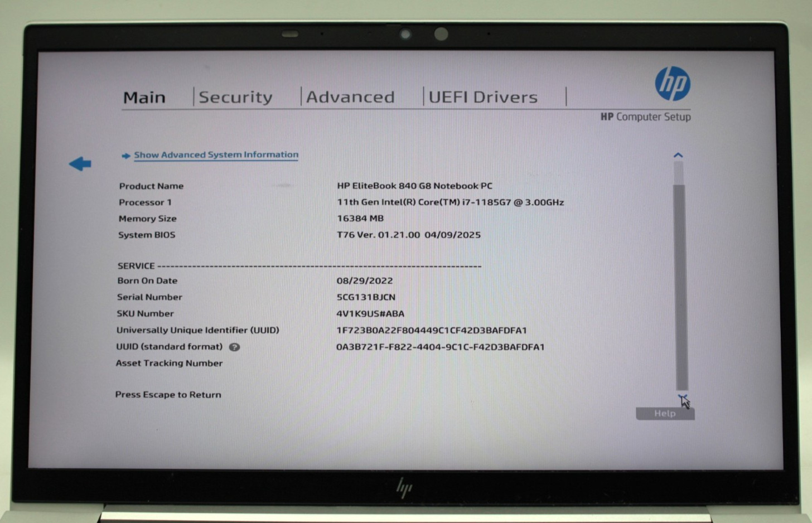This screenshot has height=523, width=812.
Task: Select the Asset Tracking Number label
Action: click(x=169, y=363)
